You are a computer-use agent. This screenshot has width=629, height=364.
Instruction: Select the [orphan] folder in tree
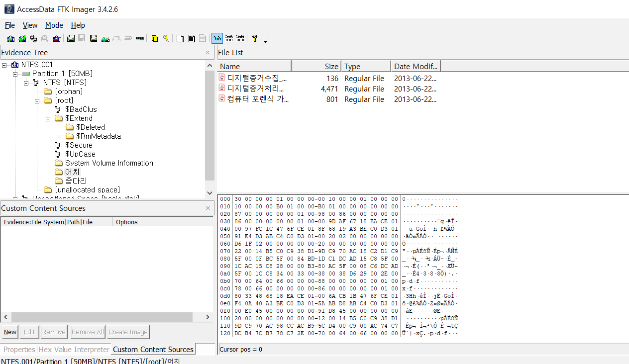(69, 91)
